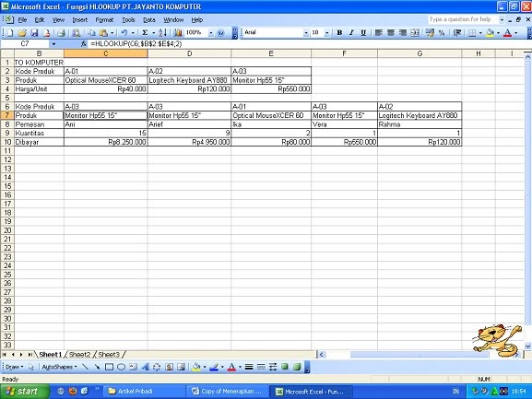This screenshot has width=532, height=399.
Task: Apply Currency Style format
Action: coord(430,33)
